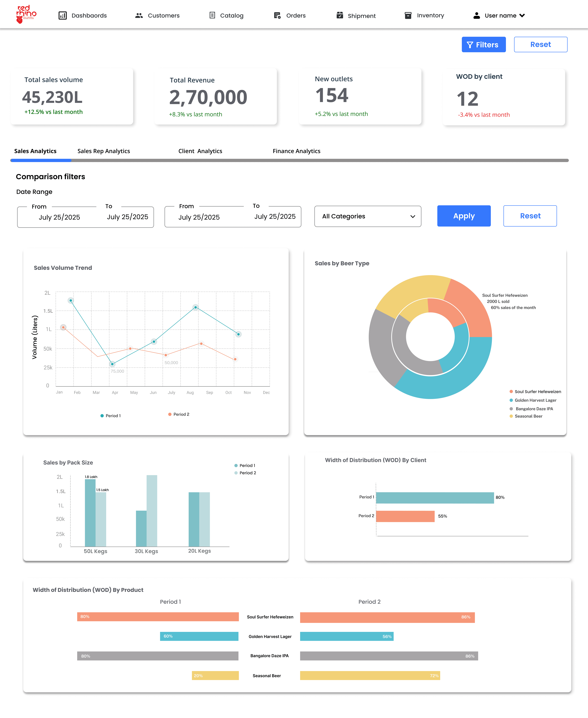
Task: Set first range To date field
Action: coord(128,217)
